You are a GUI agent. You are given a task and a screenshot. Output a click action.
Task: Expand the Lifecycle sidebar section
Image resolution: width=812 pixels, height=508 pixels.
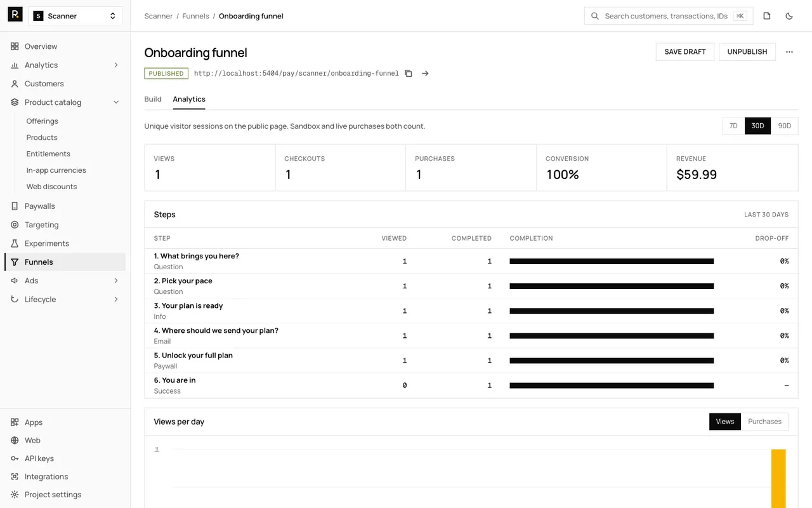116,299
